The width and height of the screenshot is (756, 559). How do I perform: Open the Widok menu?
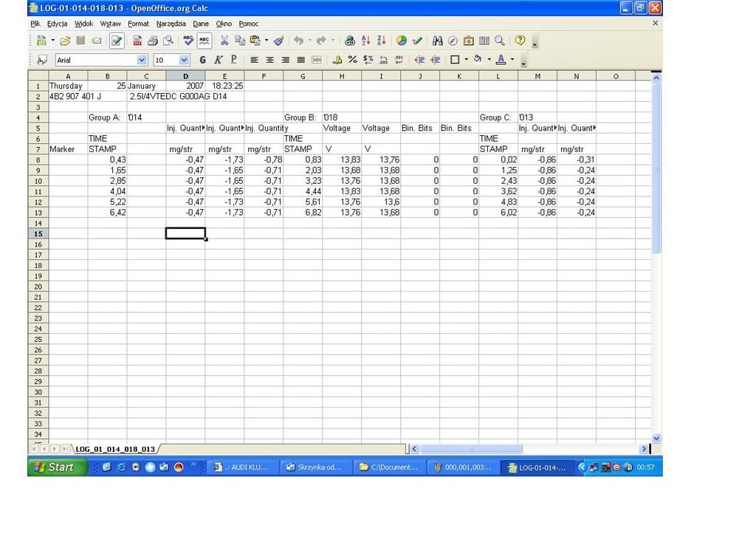tap(83, 24)
